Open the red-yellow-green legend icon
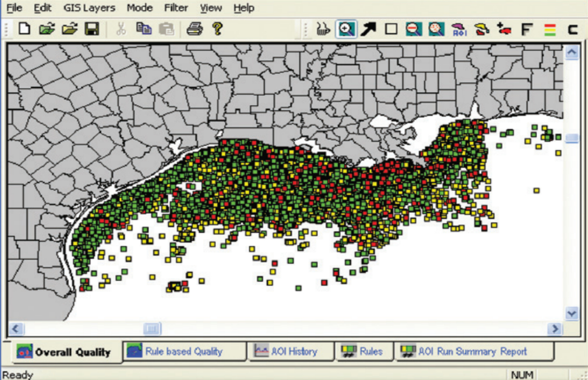Viewport: 588px width, 380px height. [x=549, y=29]
